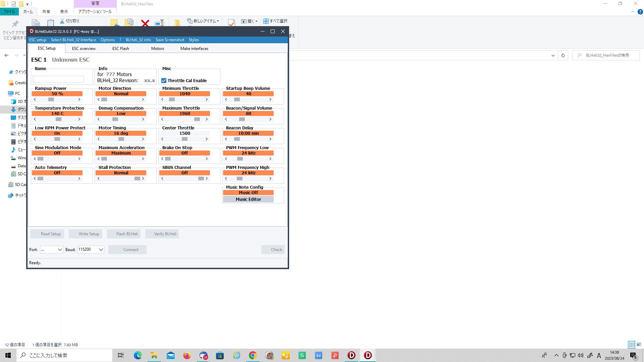Increase Rampup Power with right arrow
Viewport: 644px width, 362px height.
pyautogui.click(x=79, y=100)
